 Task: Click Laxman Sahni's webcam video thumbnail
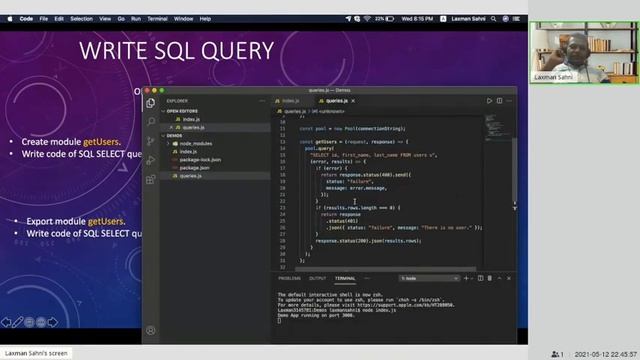click(584, 53)
